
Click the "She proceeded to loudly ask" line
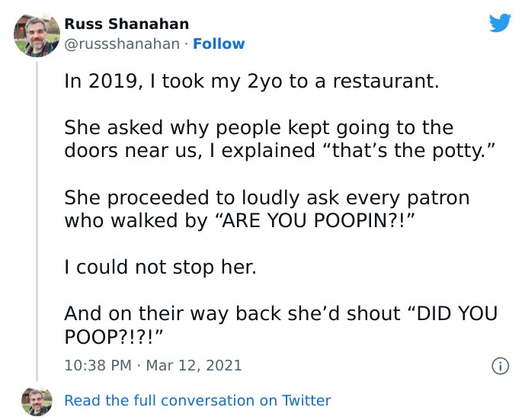[267, 198]
